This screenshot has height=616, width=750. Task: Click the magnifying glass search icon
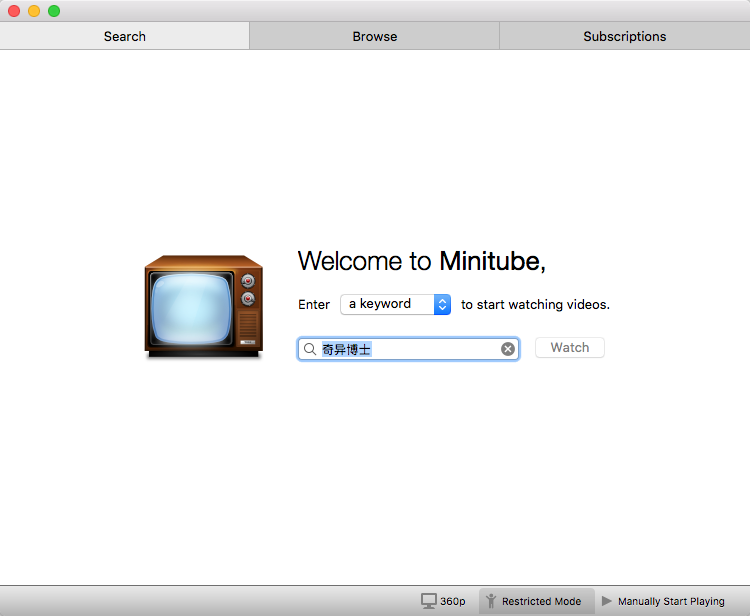(310, 349)
